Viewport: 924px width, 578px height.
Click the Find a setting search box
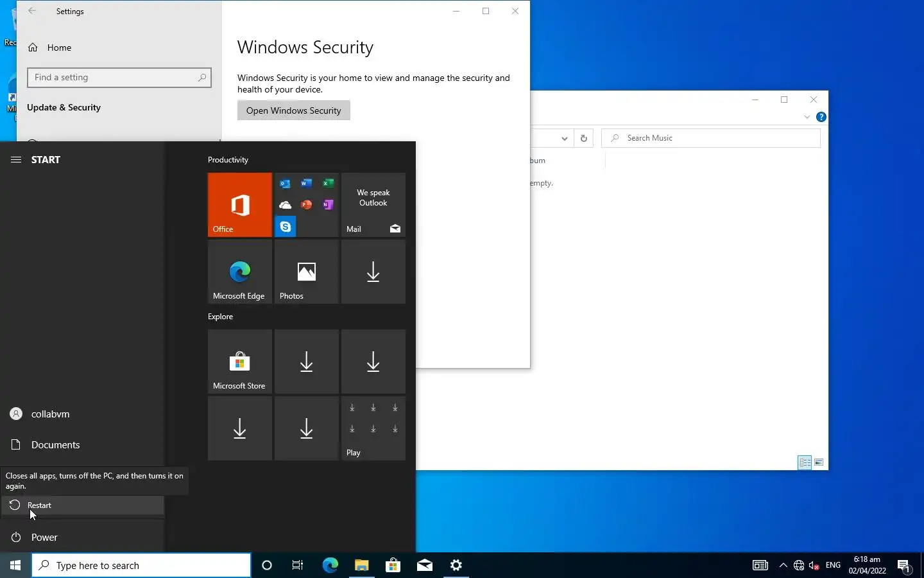(119, 77)
